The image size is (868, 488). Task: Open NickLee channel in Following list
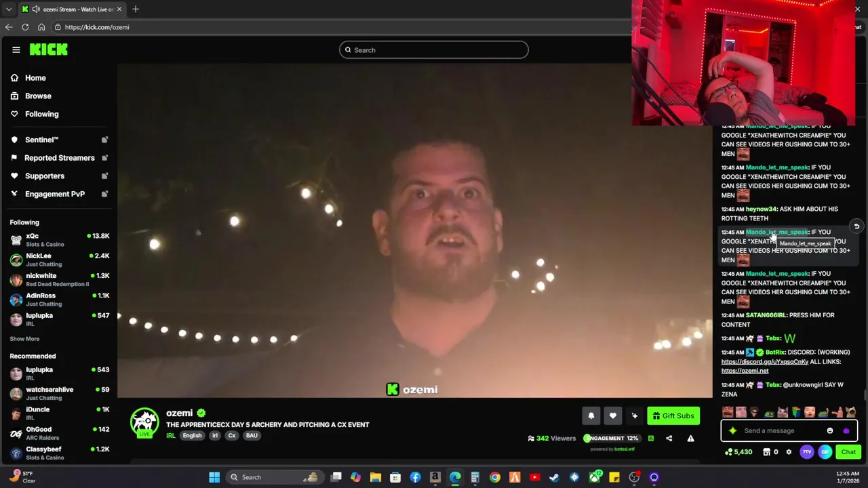(60, 260)
